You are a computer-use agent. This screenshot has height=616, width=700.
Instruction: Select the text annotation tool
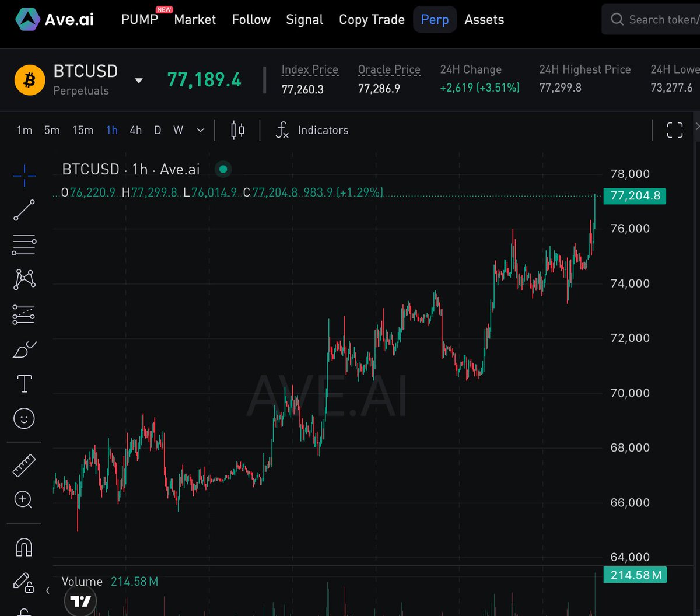[x=23, y=383]
